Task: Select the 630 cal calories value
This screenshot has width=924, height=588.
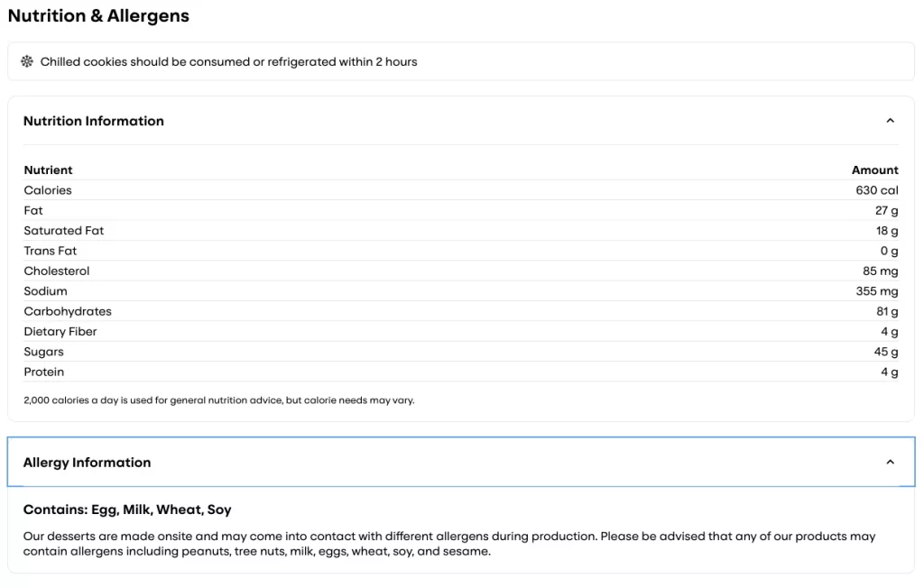Action: coord(876,190)
